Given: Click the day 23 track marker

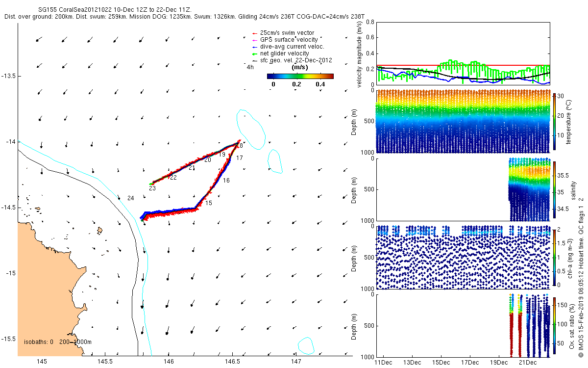Looking at the screenshot, I should [152, 188].
